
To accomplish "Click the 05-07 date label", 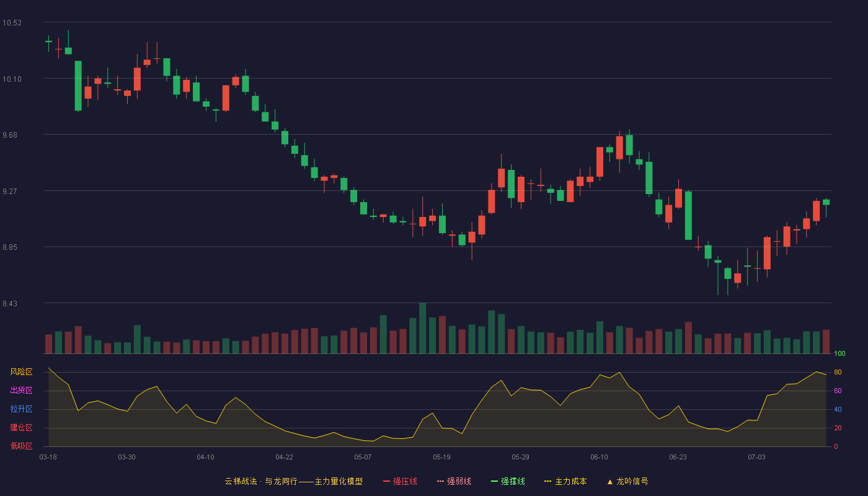I will point(363,457).
